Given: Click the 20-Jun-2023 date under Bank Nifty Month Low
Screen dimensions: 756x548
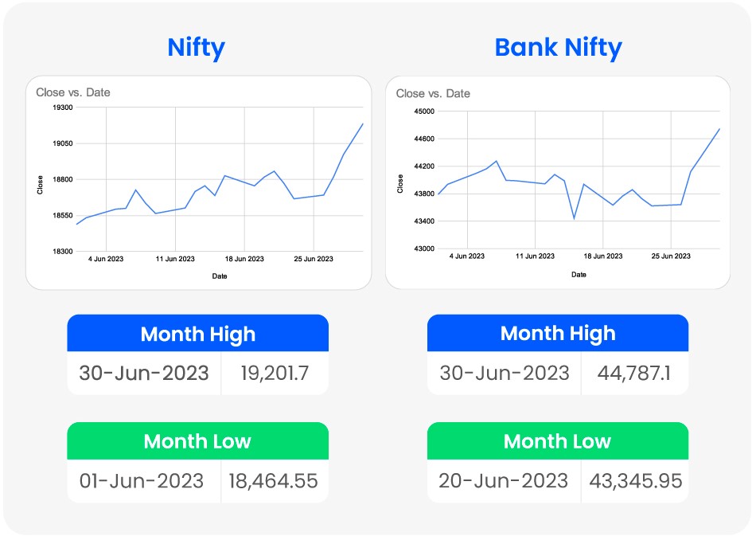Looking at the screenshot, I should [x=503, y=481].
